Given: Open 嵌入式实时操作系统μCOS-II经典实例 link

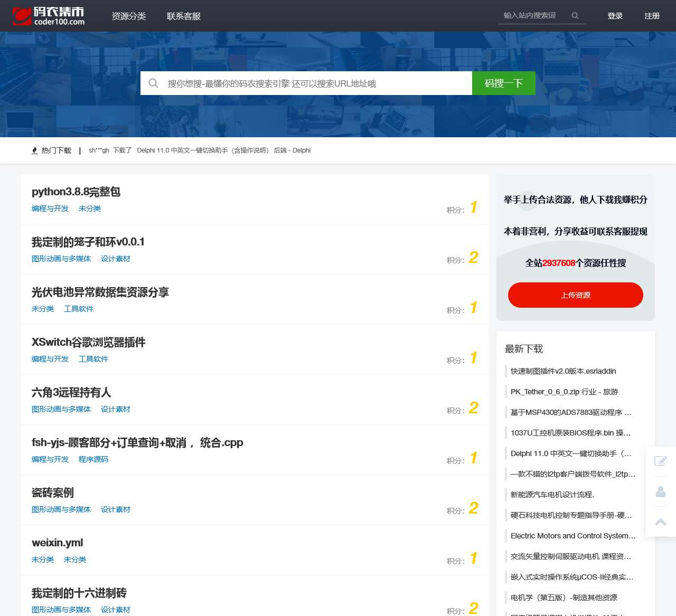Looking at the screenshot, I should [x=572, y=577].
